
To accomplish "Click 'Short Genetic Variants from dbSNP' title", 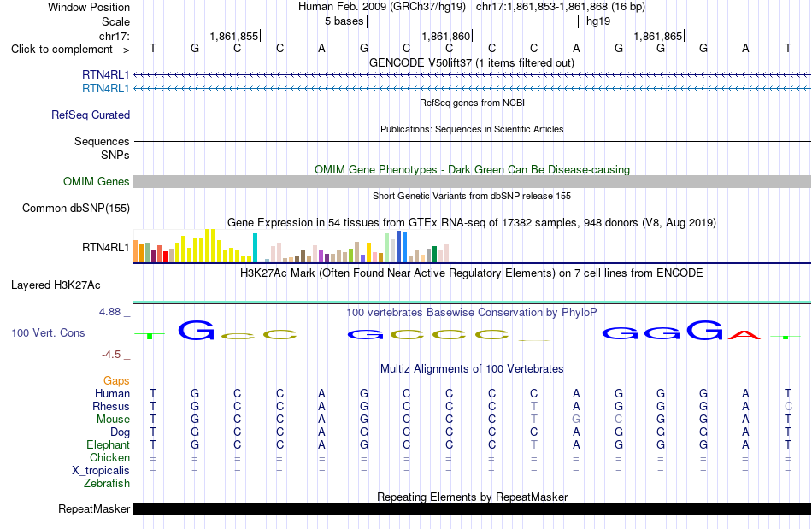I will click(x=472, y=196).
